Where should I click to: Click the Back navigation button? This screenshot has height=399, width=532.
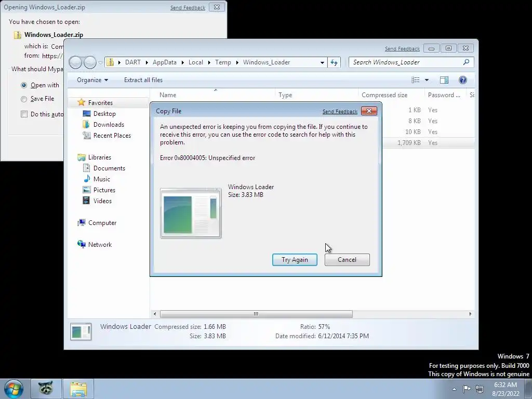click(x=75, y=62)
